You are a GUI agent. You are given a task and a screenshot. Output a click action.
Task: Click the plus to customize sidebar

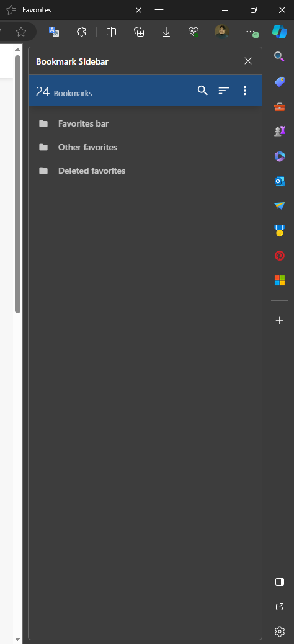coord(280,320)
